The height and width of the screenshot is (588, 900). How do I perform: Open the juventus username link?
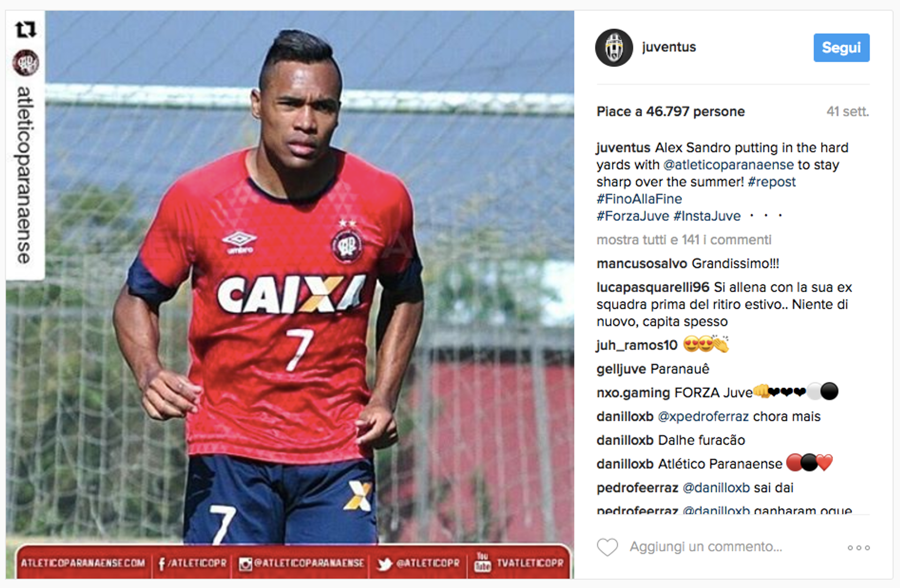tap(669, 47)
